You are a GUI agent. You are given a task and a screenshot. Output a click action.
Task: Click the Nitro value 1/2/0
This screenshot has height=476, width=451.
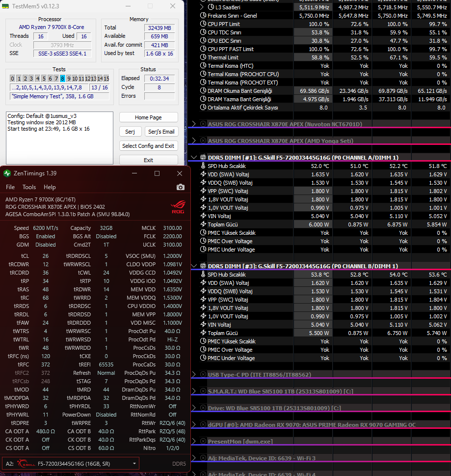[172, 448]
